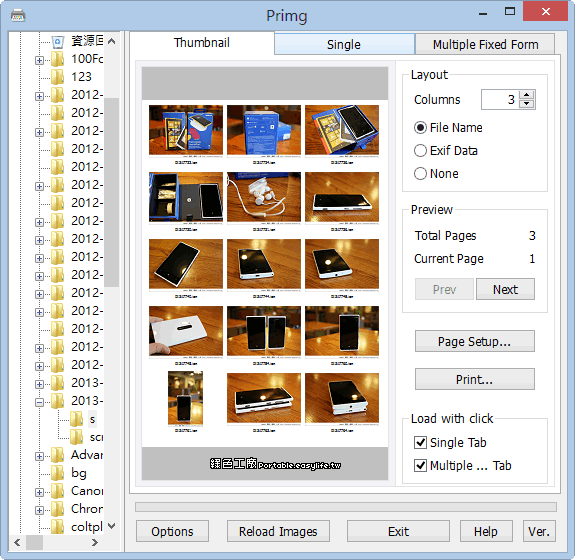Expand the Advar folder node
Viewport: 575px width, 560px height.
39,456
